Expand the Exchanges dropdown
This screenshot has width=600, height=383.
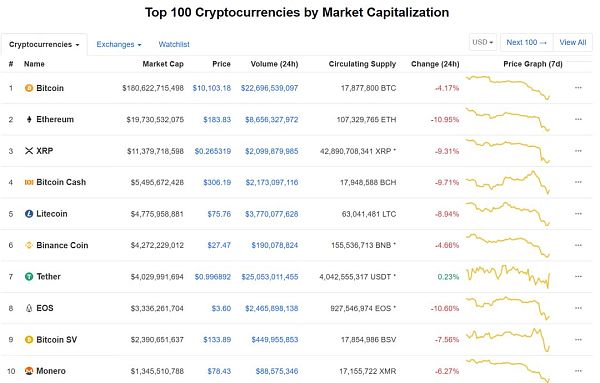[119, 44]
